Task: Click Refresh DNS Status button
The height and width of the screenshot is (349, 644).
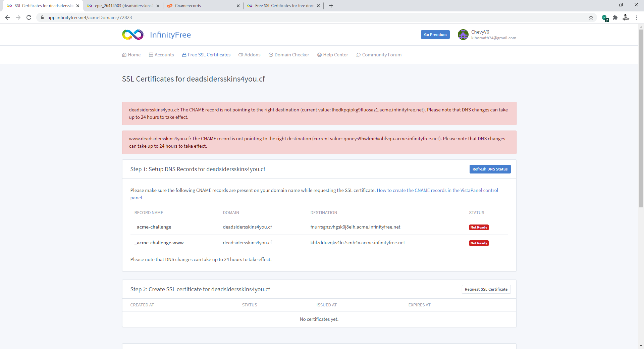Action: (490, 169)
